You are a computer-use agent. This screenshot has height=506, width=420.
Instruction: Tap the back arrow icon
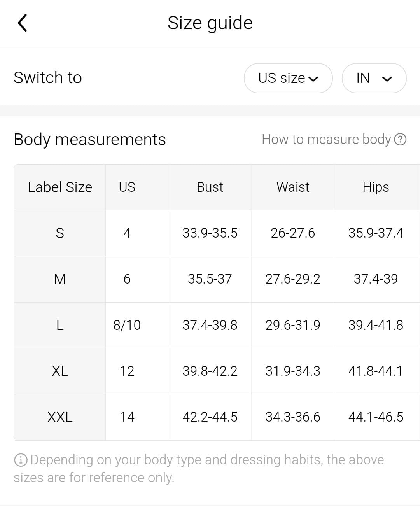[23, 23]
